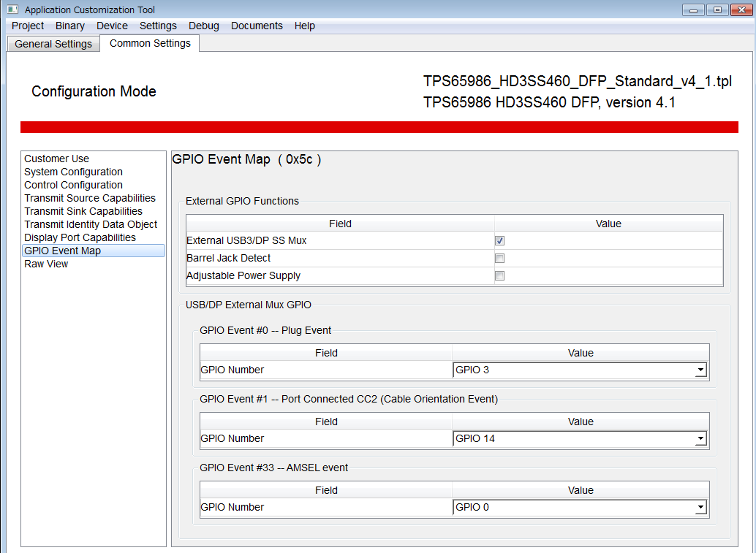This screenshot has width=756, height=553.
Task: Open the Settings menu
Action: [158, 26]
